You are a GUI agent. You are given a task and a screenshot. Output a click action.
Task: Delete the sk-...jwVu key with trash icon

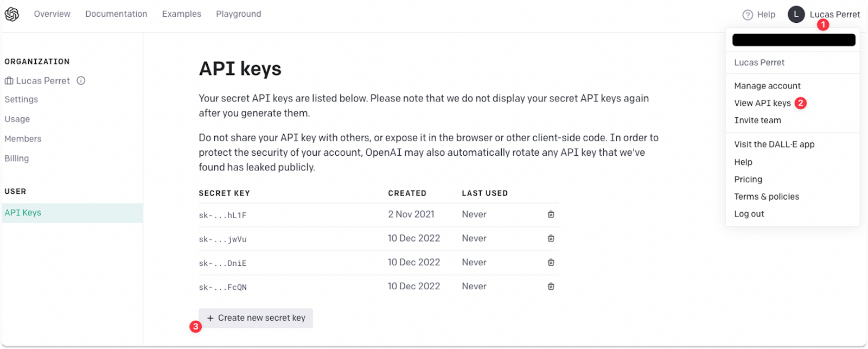[x=551, y=238]
